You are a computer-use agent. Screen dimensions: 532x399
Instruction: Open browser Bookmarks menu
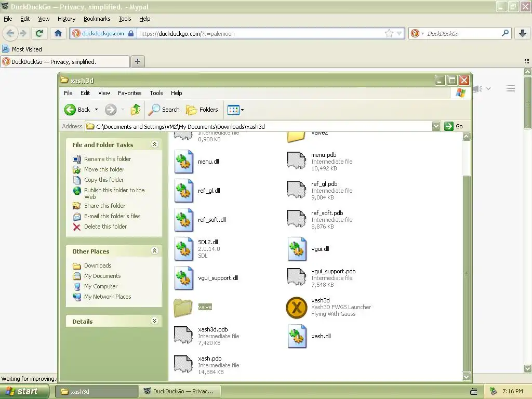pos(97,19)
